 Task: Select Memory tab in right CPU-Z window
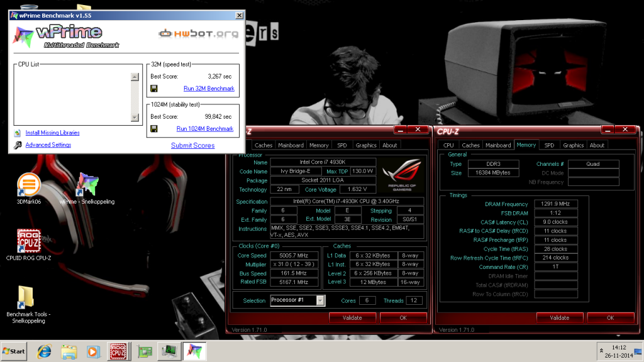point(526,145)
